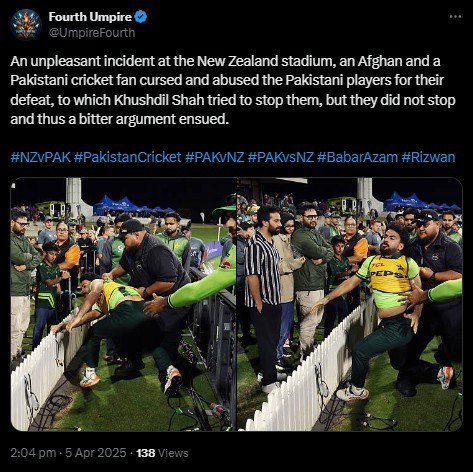Open the #Rizwan hashtag
Viewport: 473px width, 472px height.
428,157
